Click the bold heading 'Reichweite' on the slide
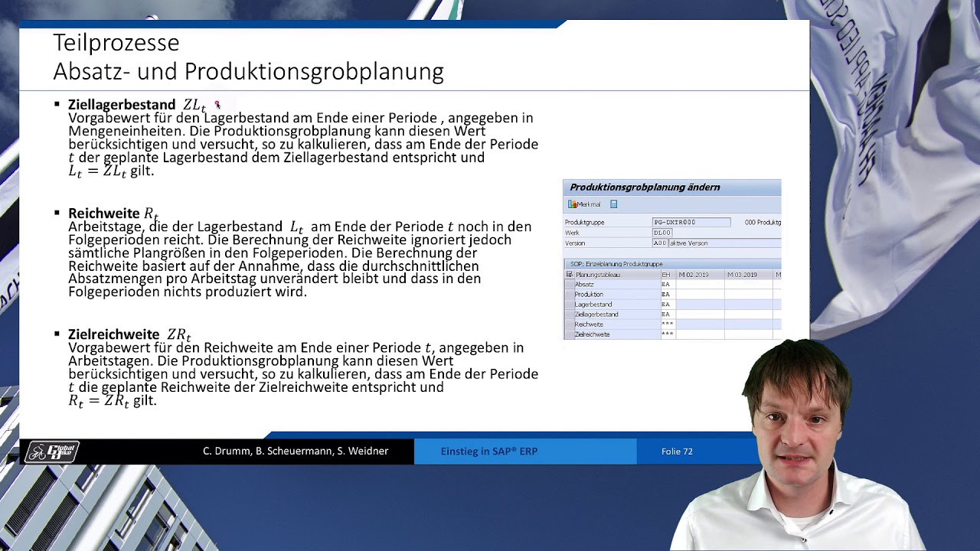Image resolution: width=980 pixels, height=551 pixels. (104, 214)
